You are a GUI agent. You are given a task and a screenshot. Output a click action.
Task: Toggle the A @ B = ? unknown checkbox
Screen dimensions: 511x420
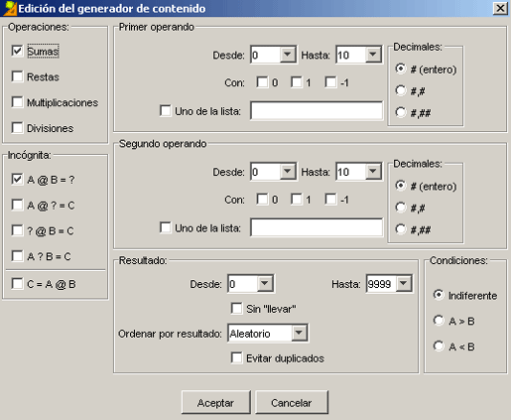(17, 179)
